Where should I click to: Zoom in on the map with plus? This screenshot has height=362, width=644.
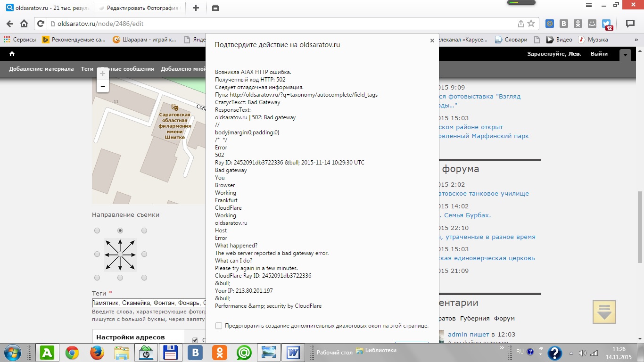click(x=103, y=74)
